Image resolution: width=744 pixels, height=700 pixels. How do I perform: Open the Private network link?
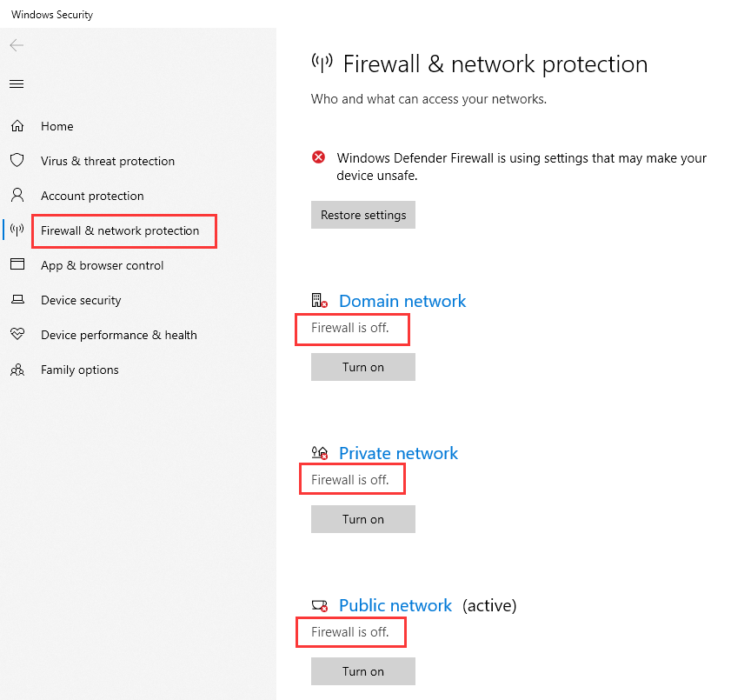(x=399, y=453)
